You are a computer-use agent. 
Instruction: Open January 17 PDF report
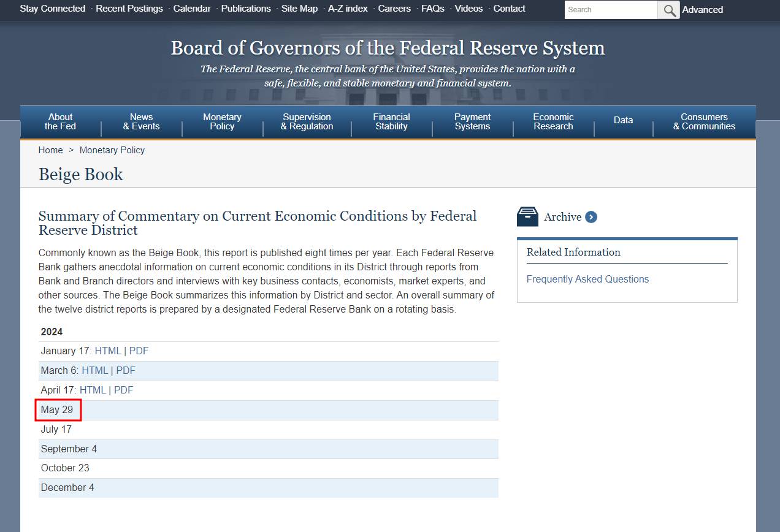(x=139, y=351)
